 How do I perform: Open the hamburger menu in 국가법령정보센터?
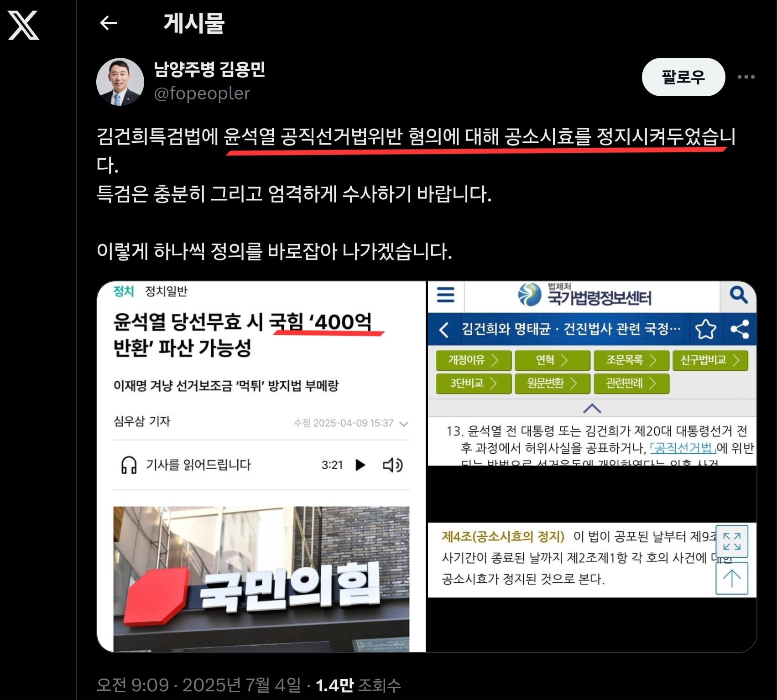click(x=446, y=295)
